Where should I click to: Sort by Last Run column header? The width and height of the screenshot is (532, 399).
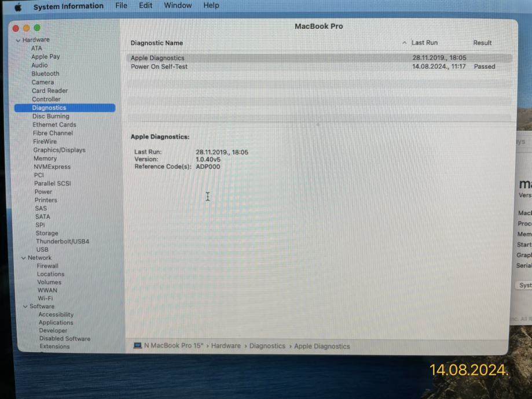point(424,43)
